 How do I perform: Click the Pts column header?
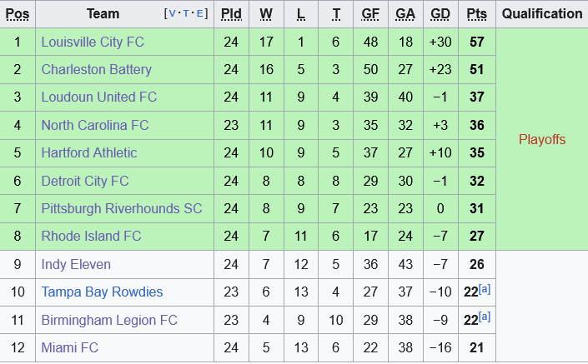click(x=477, y=14)
